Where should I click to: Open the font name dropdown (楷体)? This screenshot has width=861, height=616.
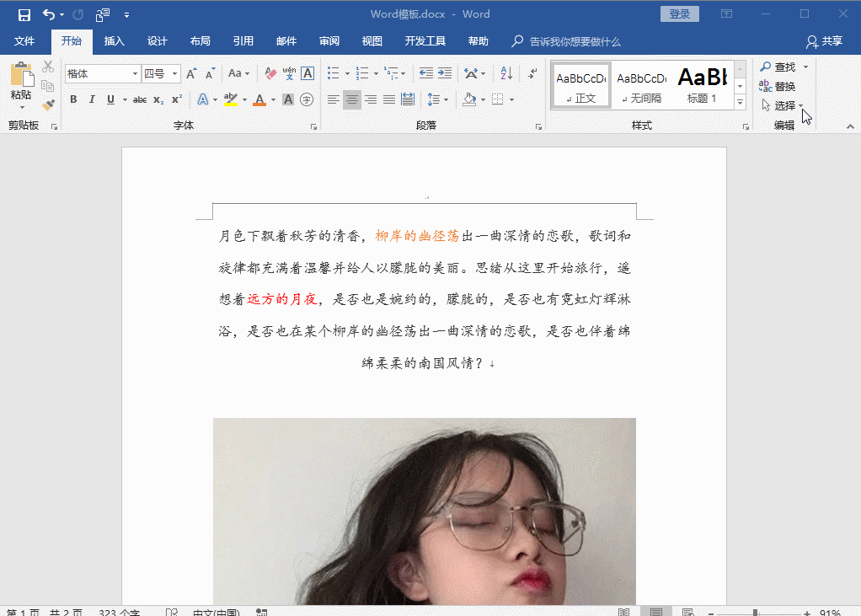coord(135,73)
